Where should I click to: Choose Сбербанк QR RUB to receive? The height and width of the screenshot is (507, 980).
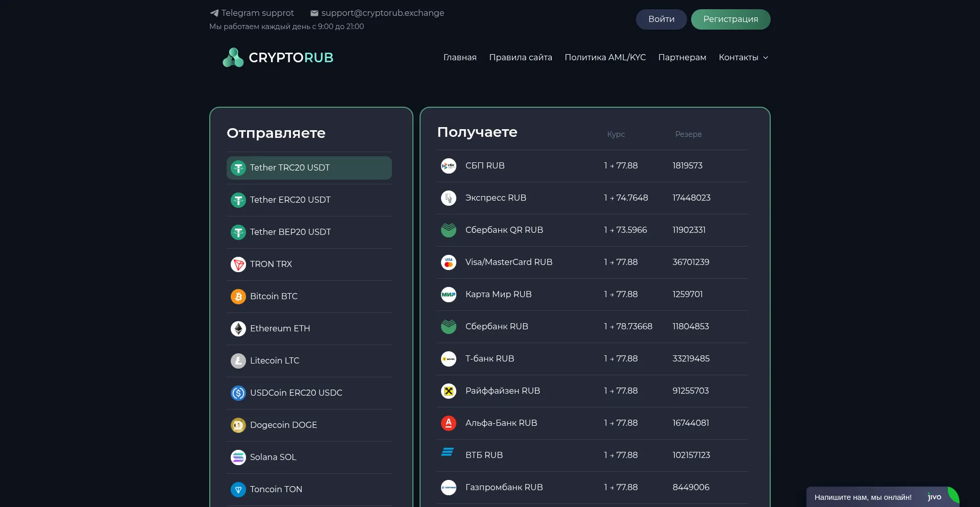click(593, 230)
